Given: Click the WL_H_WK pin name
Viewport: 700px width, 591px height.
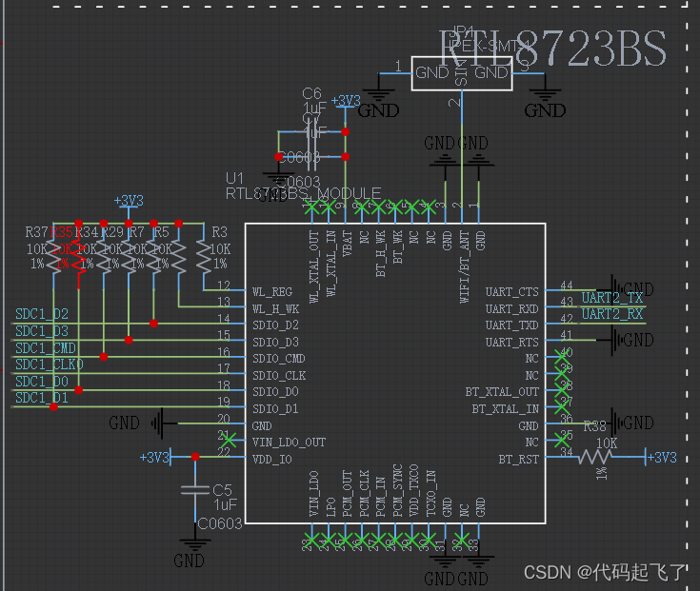Looking at the screenshot, I should point(276,309).
